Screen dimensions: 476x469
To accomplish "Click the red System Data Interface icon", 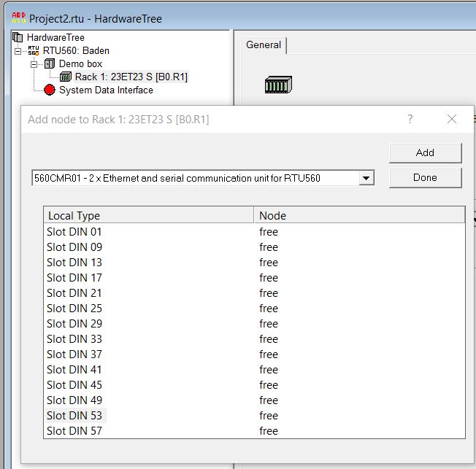I will [50, 90].
